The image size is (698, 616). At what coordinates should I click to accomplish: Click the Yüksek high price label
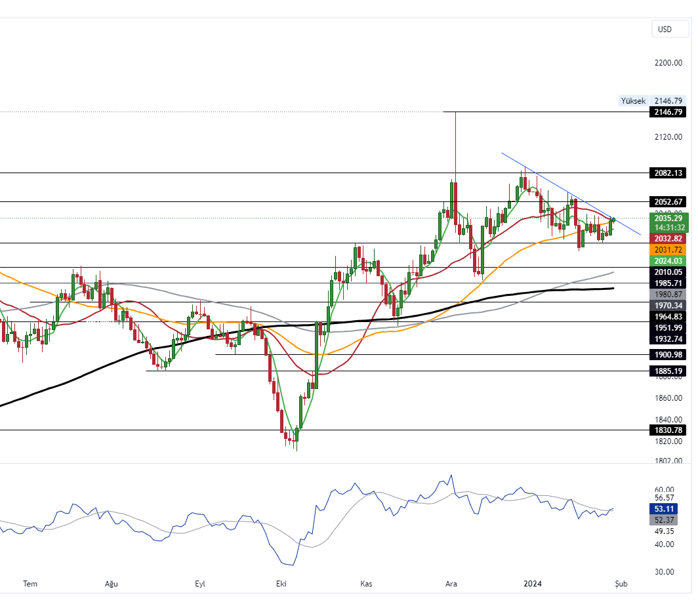(632, 101)
